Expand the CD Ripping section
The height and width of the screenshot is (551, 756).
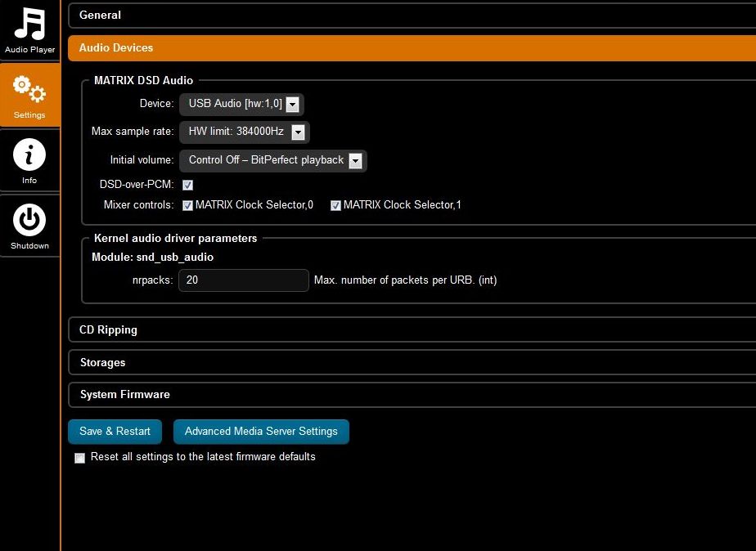point(412,329)
